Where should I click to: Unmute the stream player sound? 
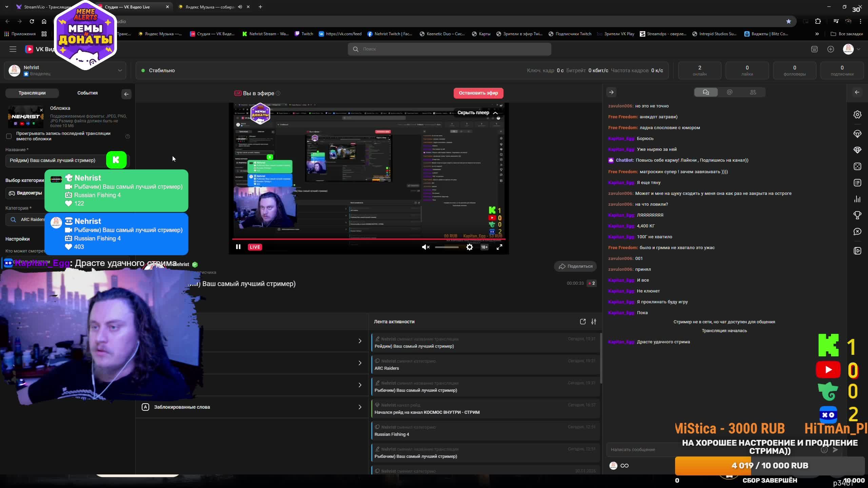425,247
